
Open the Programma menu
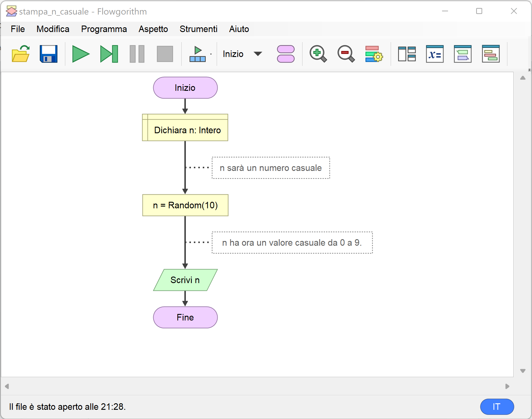click(104, 29)
